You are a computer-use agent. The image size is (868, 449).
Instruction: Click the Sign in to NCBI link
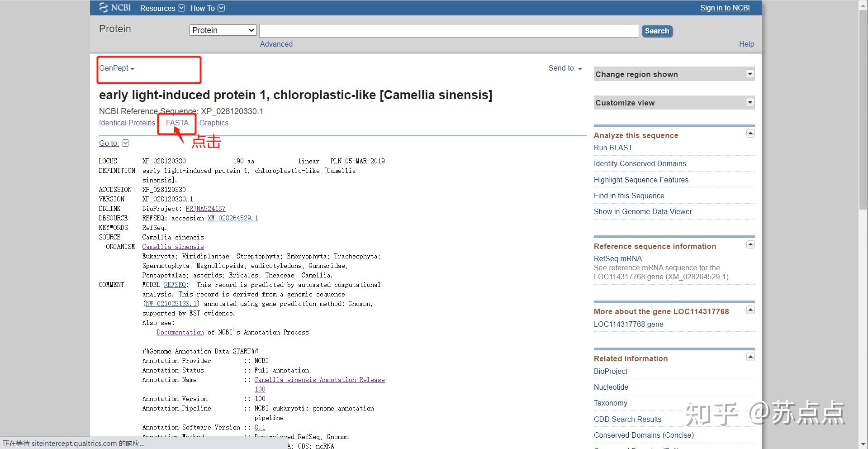point(725,8)
